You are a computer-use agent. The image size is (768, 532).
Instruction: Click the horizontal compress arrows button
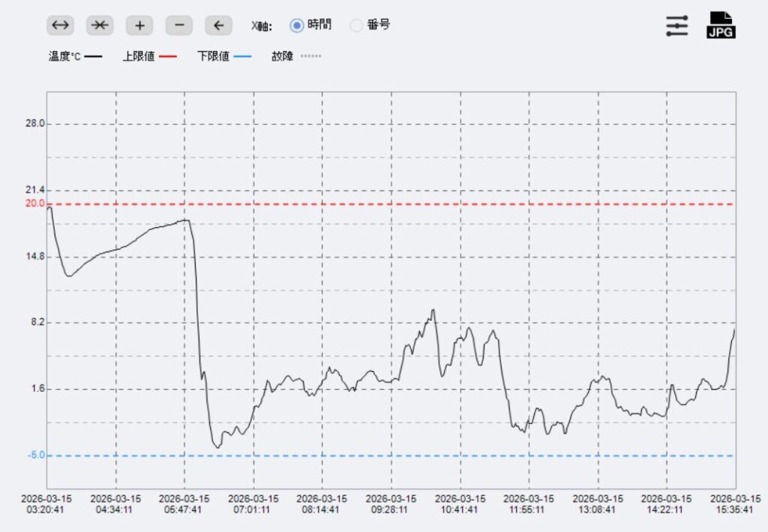[100, 25]
